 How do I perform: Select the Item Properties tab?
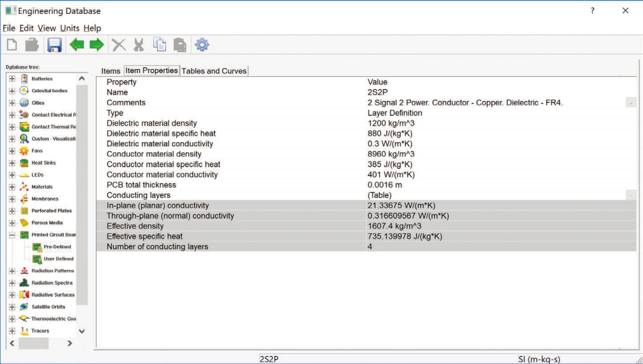click(x=152, y=70)
